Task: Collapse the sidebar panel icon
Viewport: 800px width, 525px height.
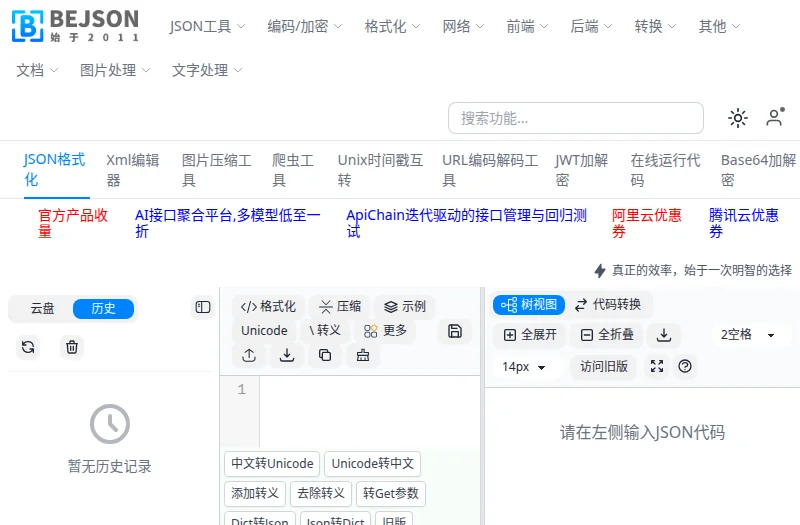Action: [203, 307]
